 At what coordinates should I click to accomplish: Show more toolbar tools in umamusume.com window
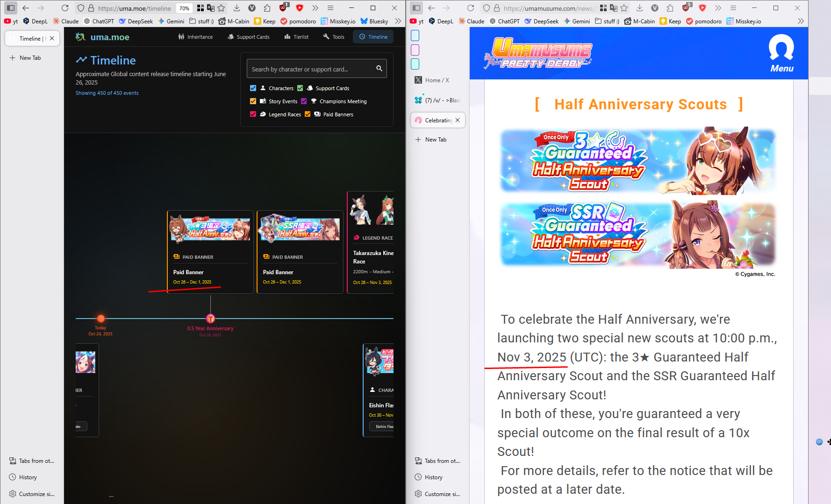(718, 8)
